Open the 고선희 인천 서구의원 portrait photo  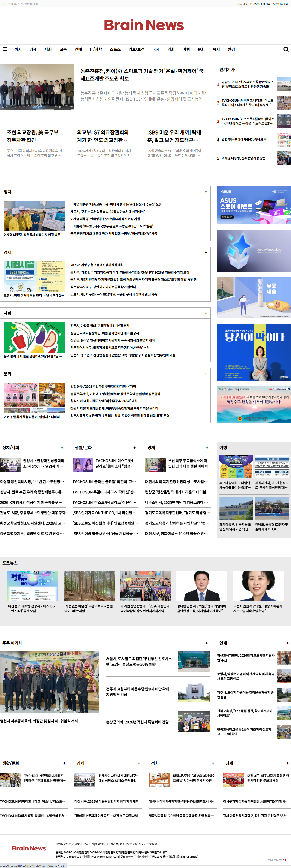[x=258, y=586]
